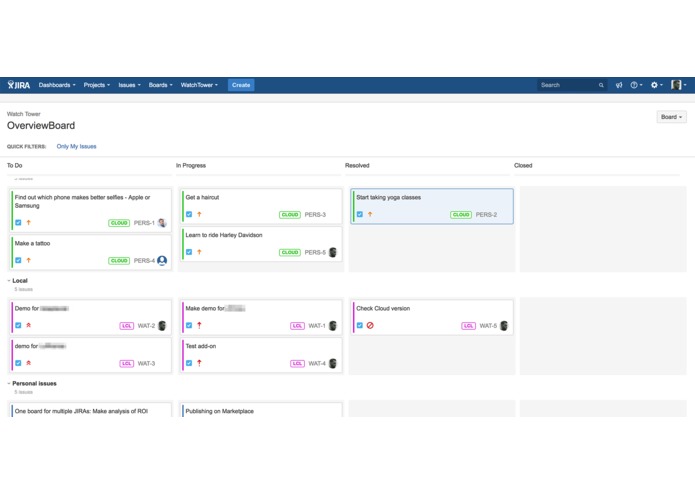Image resolution: width=695 pixels, height=494 pixels.
Task: Click the WAT-3 issue key
Action: (x=146, y=363)
